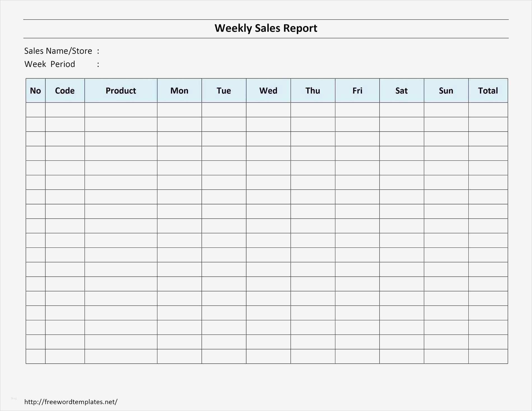The image size is (532, 411).
Task: Select the first empty cell under No
Action: [36, 110]
